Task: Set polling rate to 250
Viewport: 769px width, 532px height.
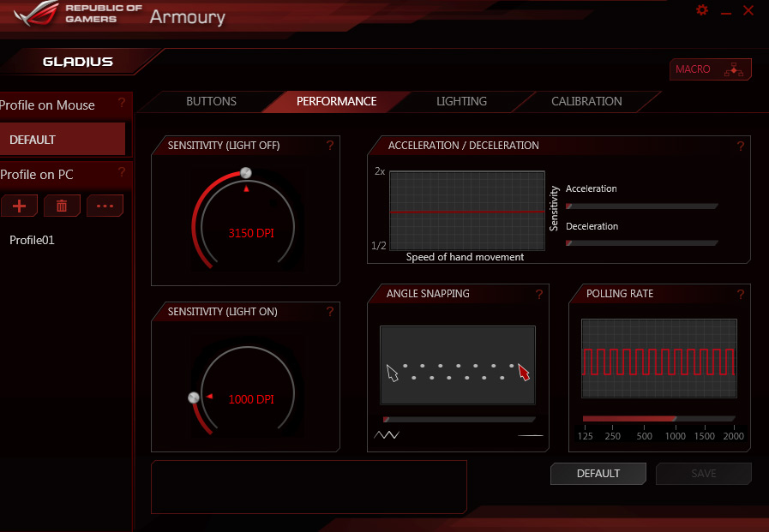Action: point(613,435)
